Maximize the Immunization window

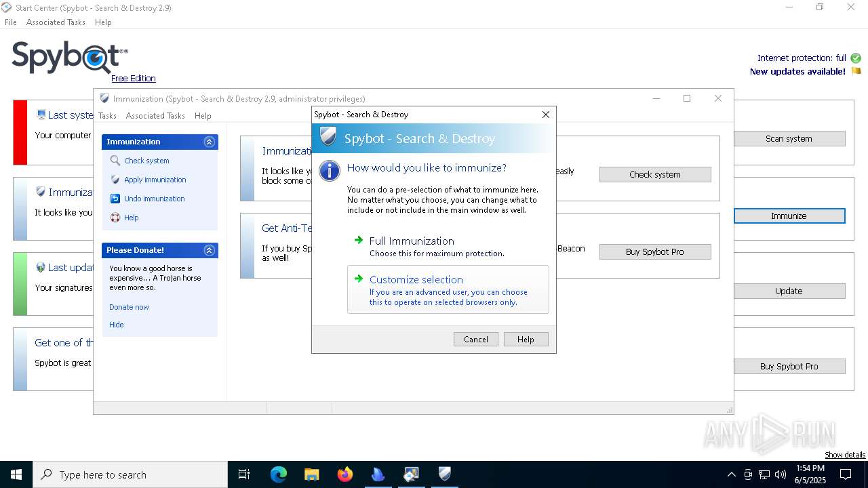click(x=687, y=98)
